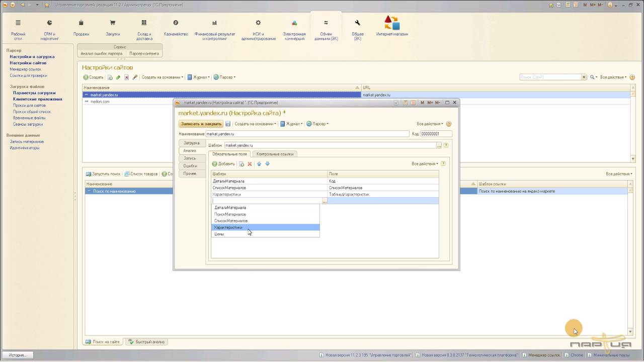Click the История button
Image resolution: width=644 pixels, height=362 pixels.
17,355
